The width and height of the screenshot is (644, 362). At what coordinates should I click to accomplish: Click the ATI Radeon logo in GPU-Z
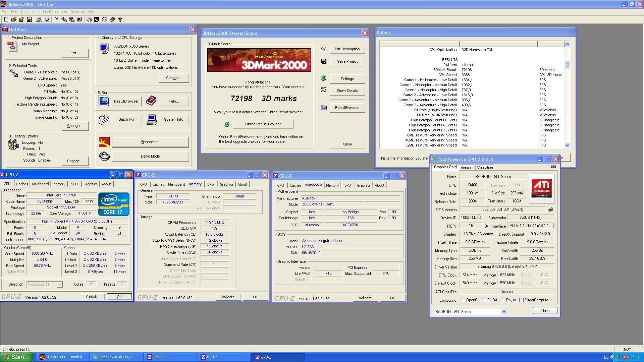click(542, 188)
